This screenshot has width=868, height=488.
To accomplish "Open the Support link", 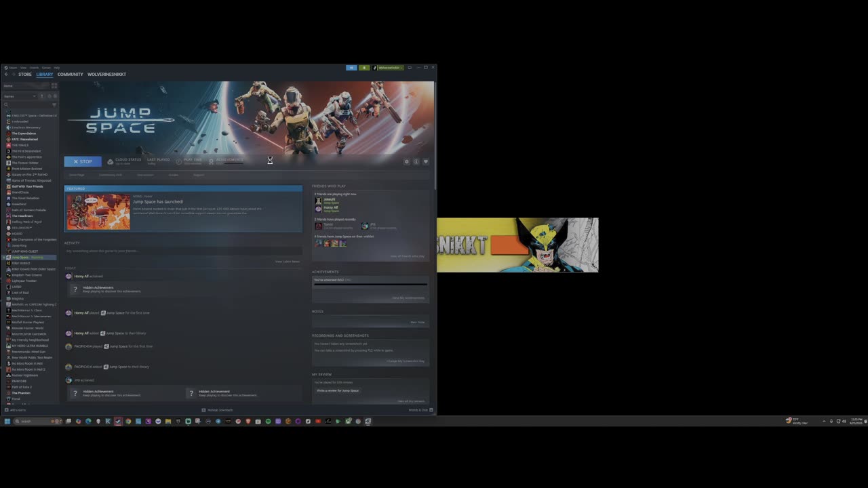I will tap(199, 175).
